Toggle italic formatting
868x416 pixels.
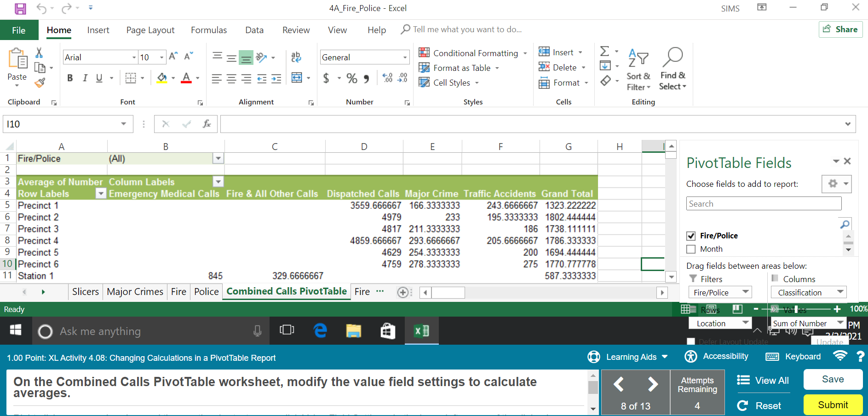(x=85, y=78)
